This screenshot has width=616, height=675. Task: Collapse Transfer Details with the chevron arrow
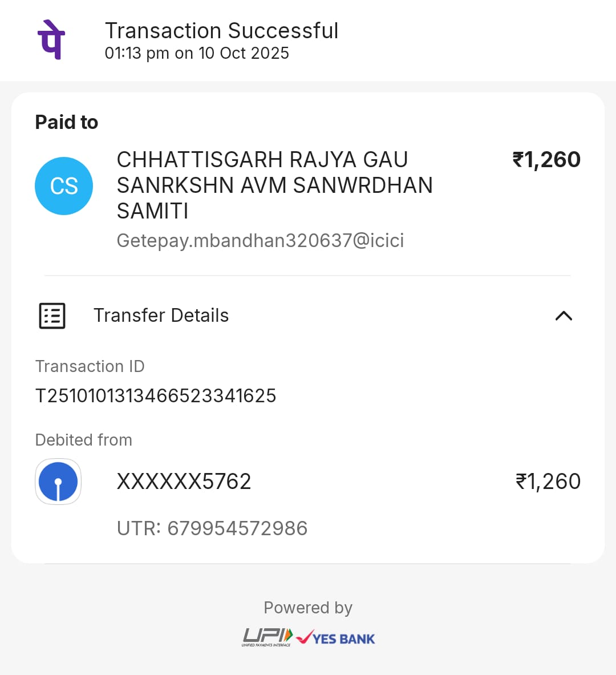pyautogui.click(x=564, y=316)
